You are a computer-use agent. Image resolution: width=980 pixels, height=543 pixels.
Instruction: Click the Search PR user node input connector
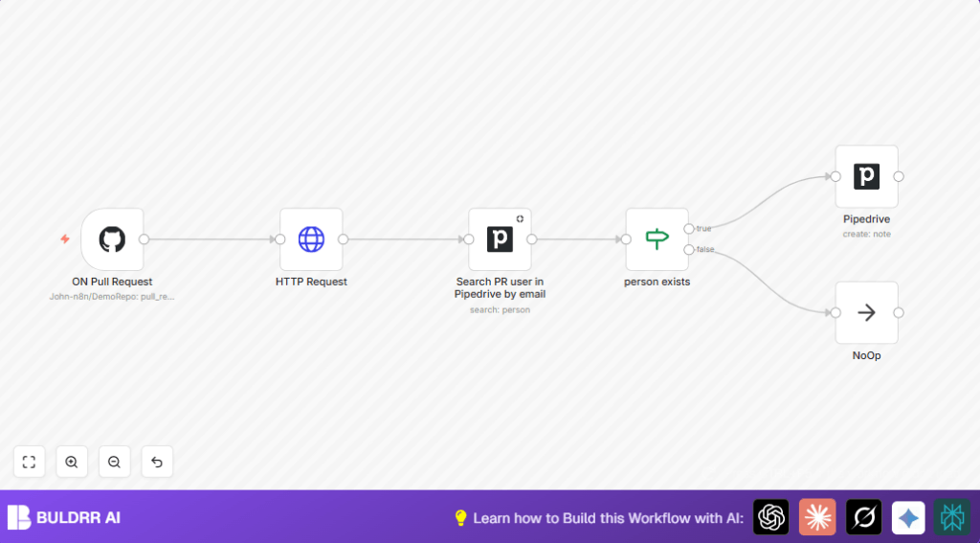pos(469,239)
